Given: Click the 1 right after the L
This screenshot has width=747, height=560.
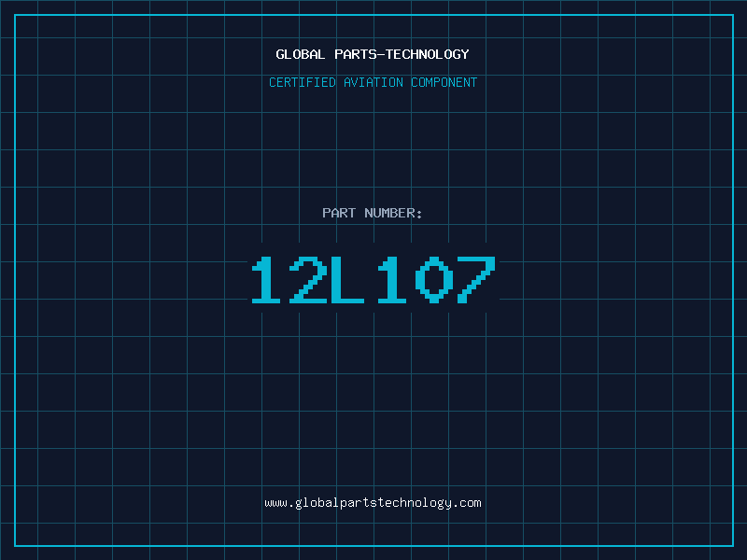Looking at the screenshot, I should click(391, 279).
